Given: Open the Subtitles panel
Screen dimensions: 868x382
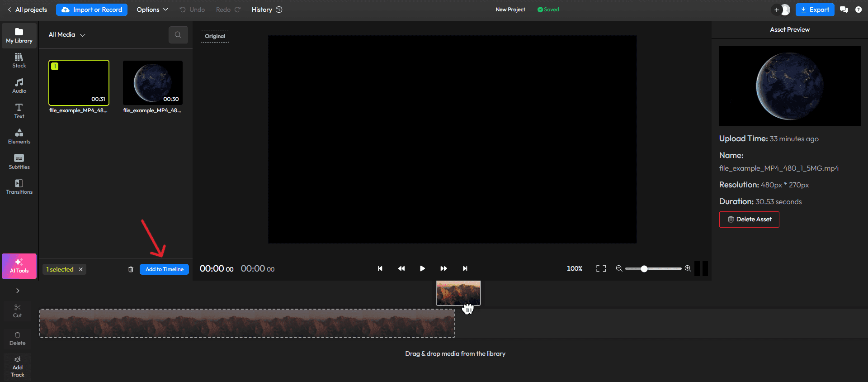Looking at the screenshot, I should tap(19, 162).
